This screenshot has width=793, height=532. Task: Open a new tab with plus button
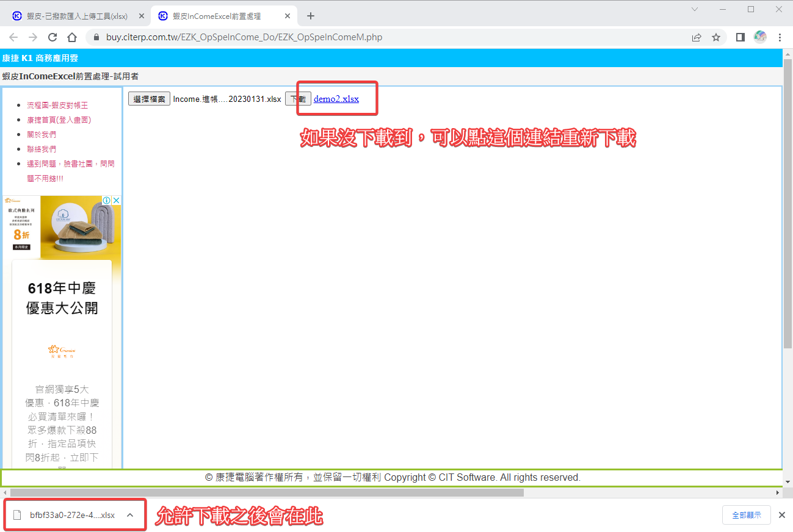pos(311,16)
